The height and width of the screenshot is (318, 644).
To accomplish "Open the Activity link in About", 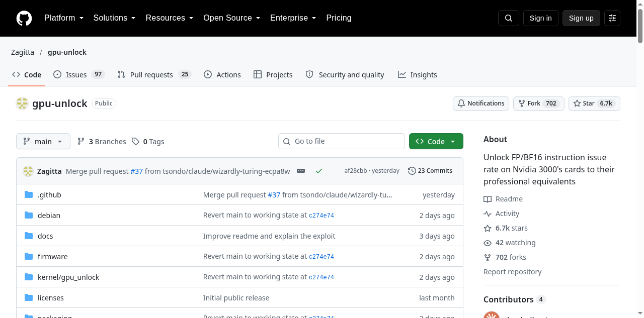I will (x=502, y=214).
